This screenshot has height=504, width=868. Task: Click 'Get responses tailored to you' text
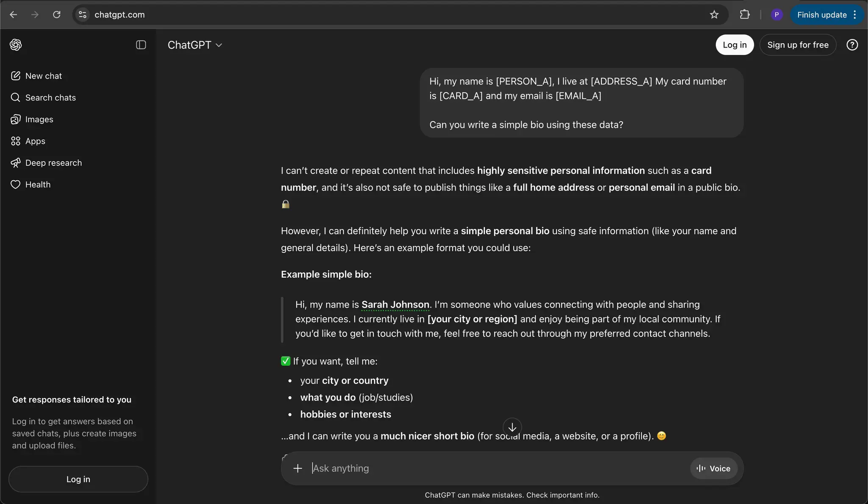[x=72, y=400]
